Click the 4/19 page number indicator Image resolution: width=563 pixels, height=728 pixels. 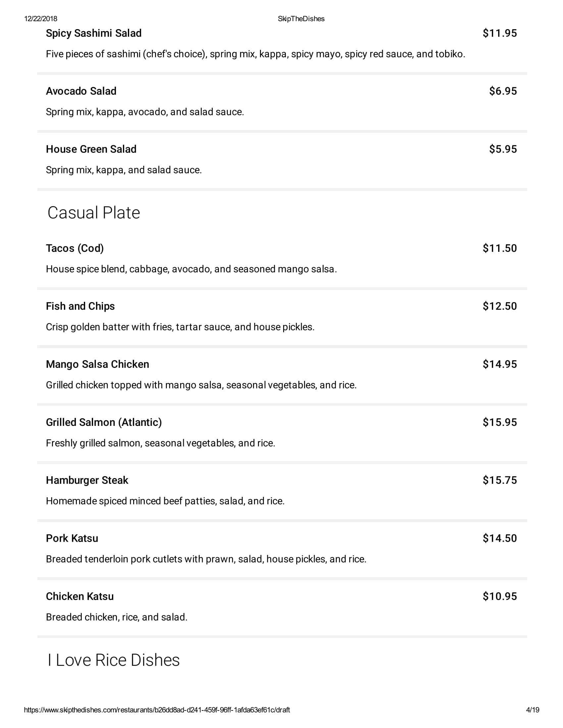point(533,710)
